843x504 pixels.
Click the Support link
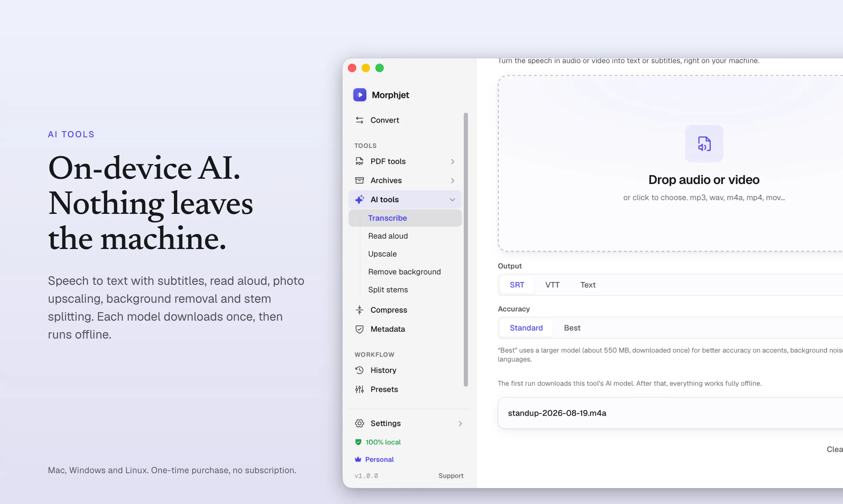click(x=451, y=475)
